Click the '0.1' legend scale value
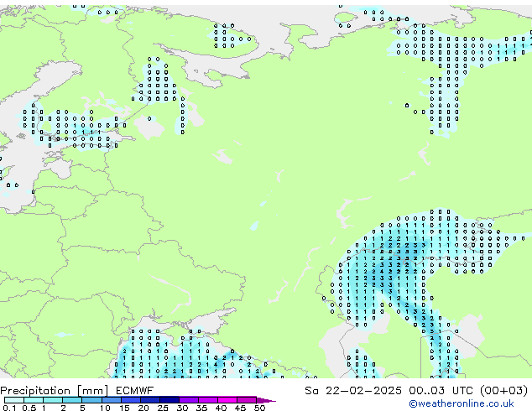Image resolution: width=532 pixels, height=411 pixels. (x=9, y=408)
